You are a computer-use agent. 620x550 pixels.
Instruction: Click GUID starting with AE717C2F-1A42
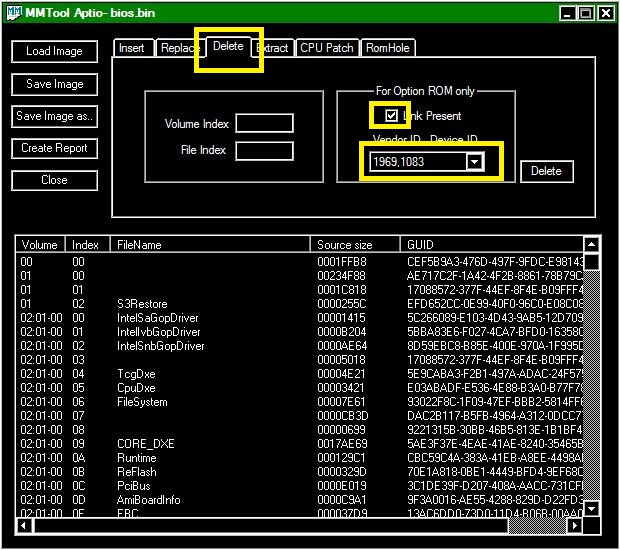pyautogui.click(x=495, y=276)
